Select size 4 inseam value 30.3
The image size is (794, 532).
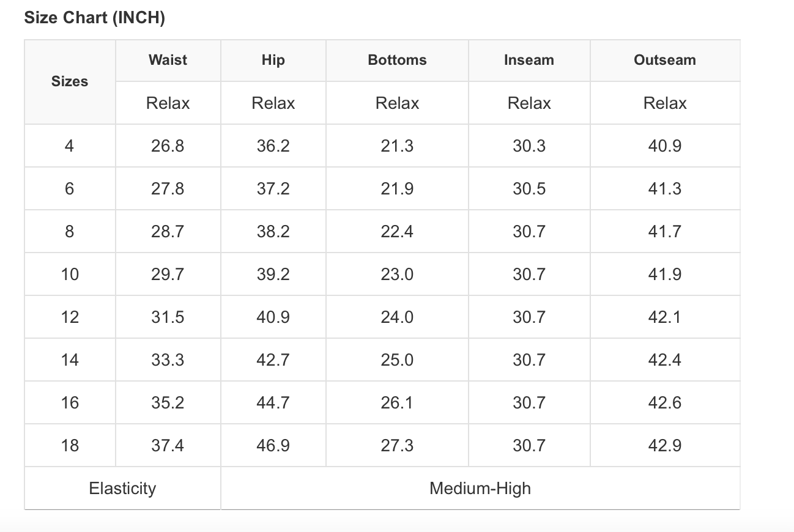coord(529,146)
